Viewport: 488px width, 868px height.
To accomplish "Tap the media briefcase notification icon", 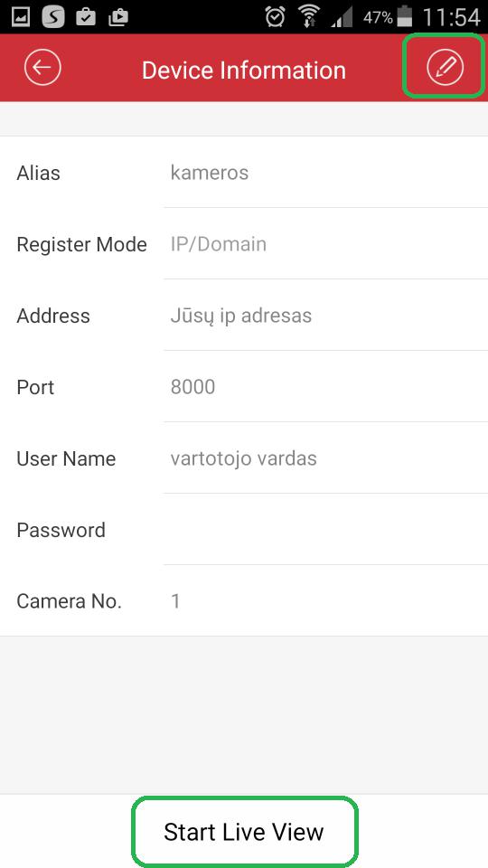I will [x=117, y=18].
